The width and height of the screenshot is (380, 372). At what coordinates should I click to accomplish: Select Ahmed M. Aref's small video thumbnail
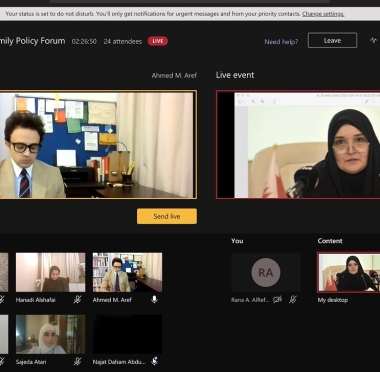127,272
